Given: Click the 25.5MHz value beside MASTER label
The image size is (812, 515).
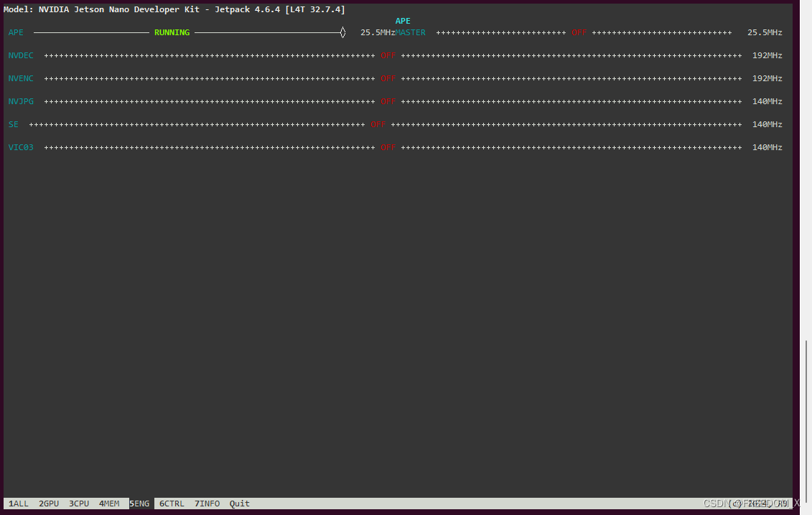Looking at the screenshot, I should (x=378, y=32).
